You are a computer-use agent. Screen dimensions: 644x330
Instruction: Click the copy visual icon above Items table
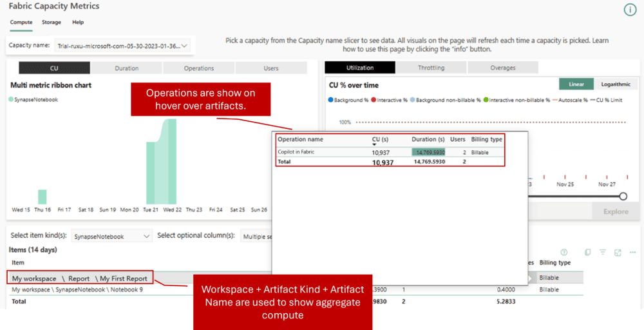pyautogui.click(x=587, y=252)
